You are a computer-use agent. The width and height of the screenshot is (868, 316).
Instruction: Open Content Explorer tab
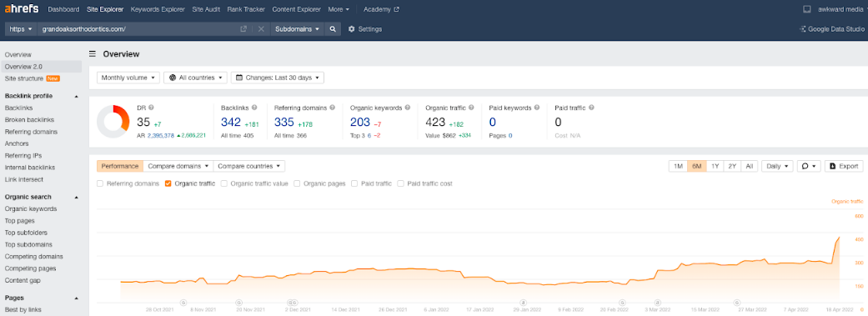click(x=296, y=9)
